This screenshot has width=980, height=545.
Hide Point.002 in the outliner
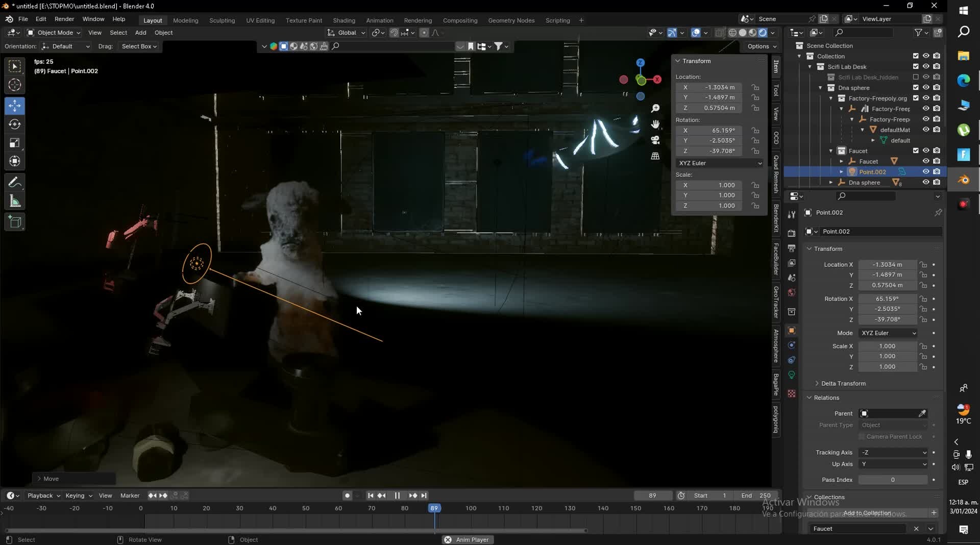925,171
